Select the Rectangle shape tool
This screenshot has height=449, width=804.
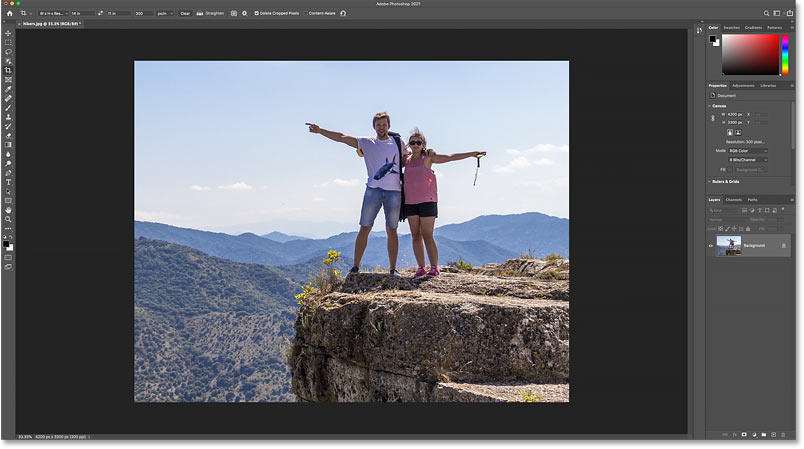tap(8, 201)
